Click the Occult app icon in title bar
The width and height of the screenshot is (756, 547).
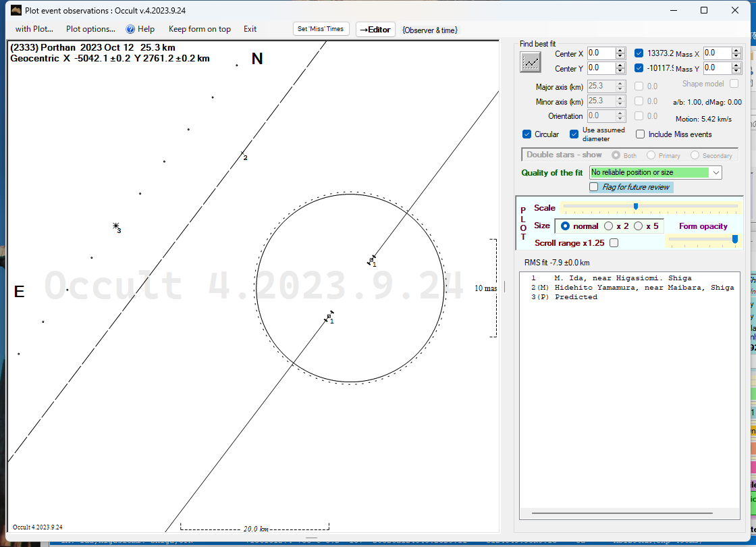point(17,11)
